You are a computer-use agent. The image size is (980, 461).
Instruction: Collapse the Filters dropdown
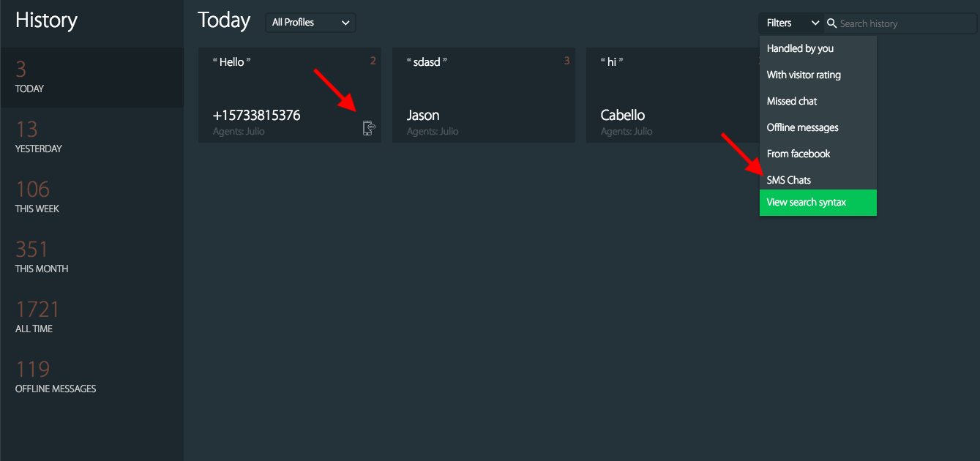792,23
